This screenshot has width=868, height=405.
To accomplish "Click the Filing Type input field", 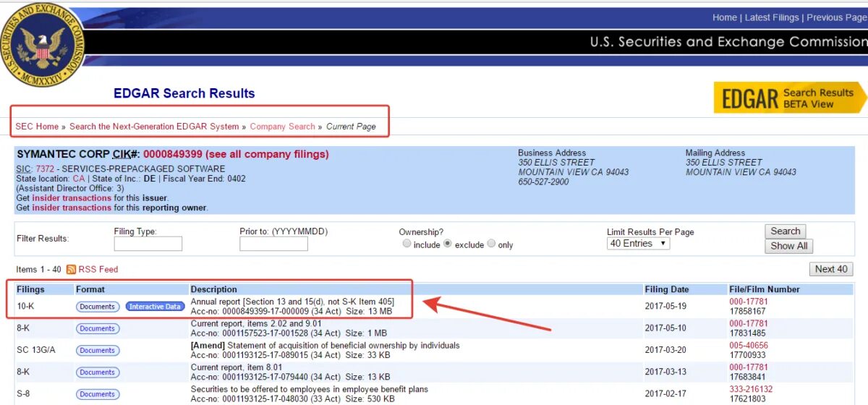I will click(x=148, y=244).
